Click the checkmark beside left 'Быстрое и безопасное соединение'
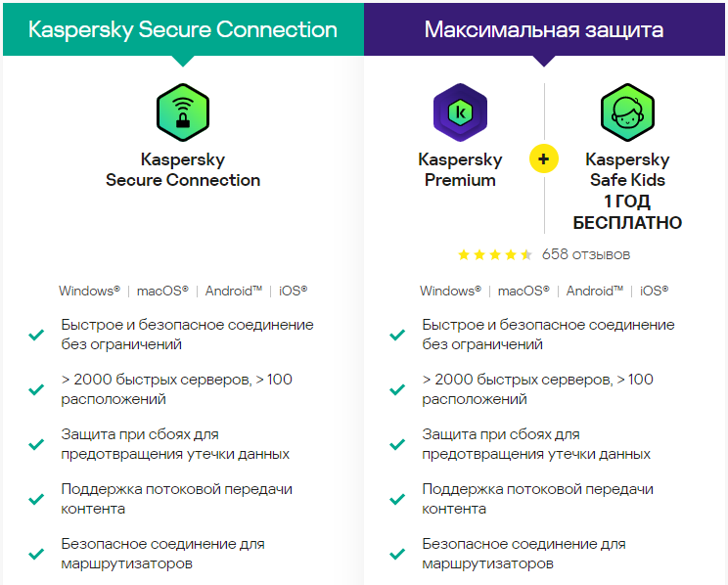This screenshot has width=728, height=585. pos(36,335)
